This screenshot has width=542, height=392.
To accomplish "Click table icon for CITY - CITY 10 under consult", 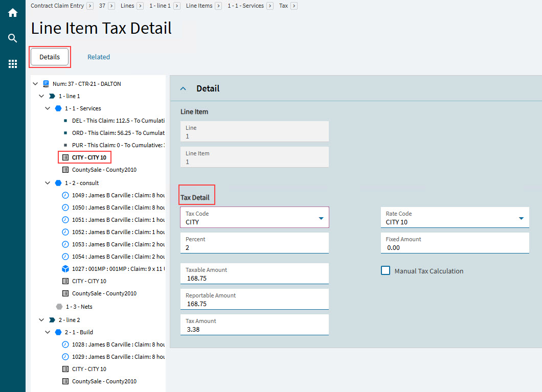I will coord(65,281).
